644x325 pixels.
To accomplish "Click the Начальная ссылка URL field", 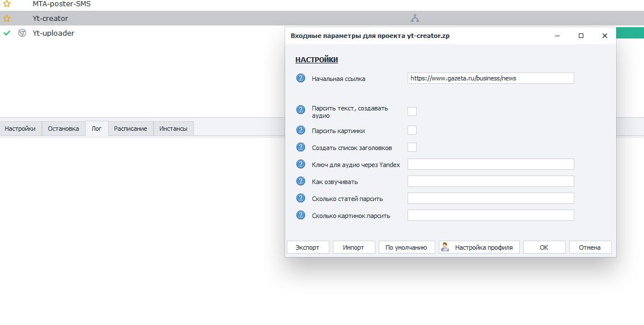I will click(490, 78).
